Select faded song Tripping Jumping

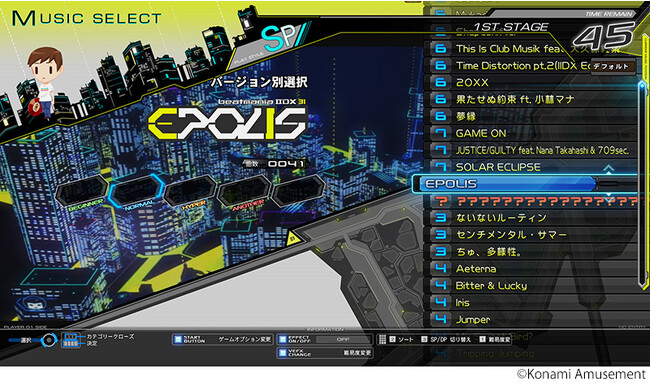[532, 354]
